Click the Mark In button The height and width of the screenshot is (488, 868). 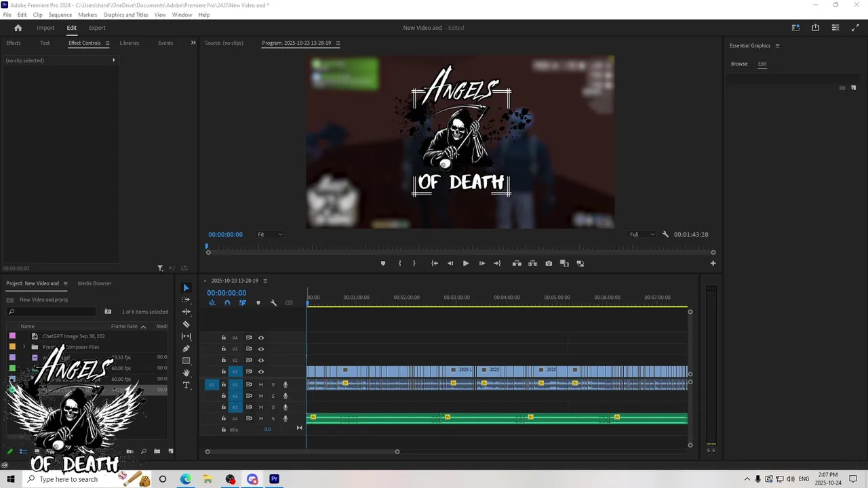(x=399, y=263)
